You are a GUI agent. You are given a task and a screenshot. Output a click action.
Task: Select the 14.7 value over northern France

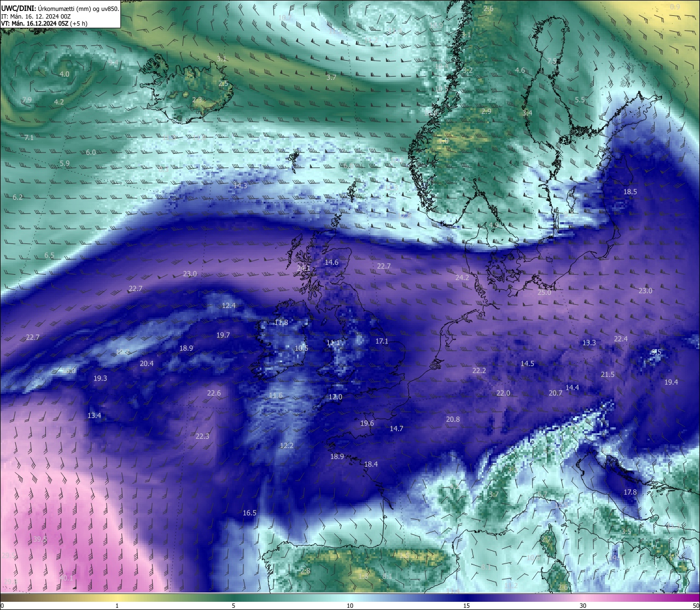click(x=396, y=429)
